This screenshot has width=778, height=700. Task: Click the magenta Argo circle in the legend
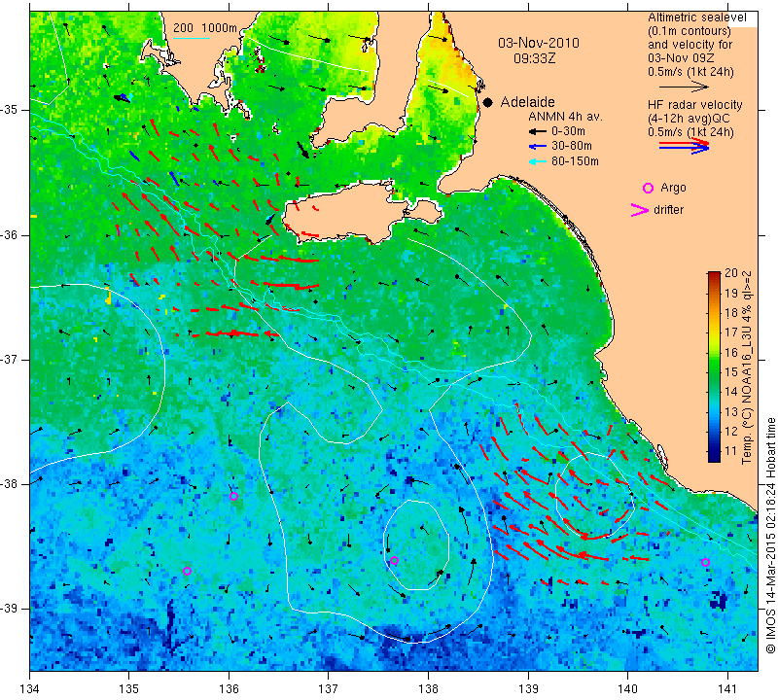648,188
